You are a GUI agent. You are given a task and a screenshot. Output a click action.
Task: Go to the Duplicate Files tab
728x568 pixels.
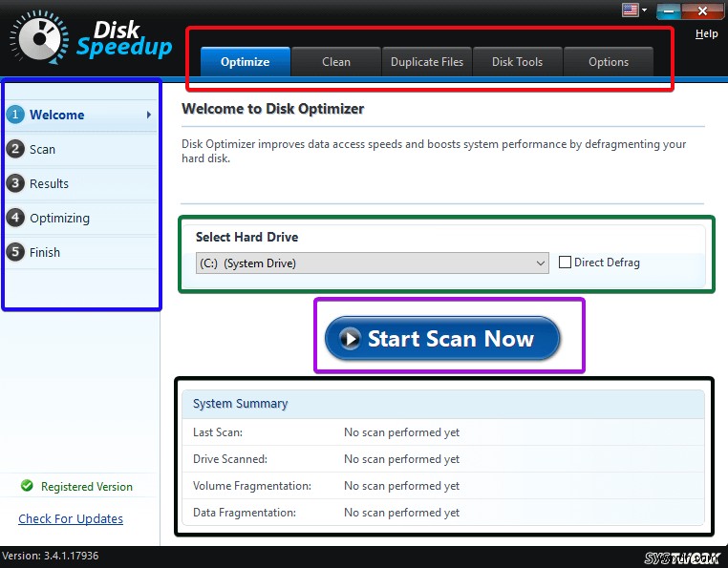(427, 62)
